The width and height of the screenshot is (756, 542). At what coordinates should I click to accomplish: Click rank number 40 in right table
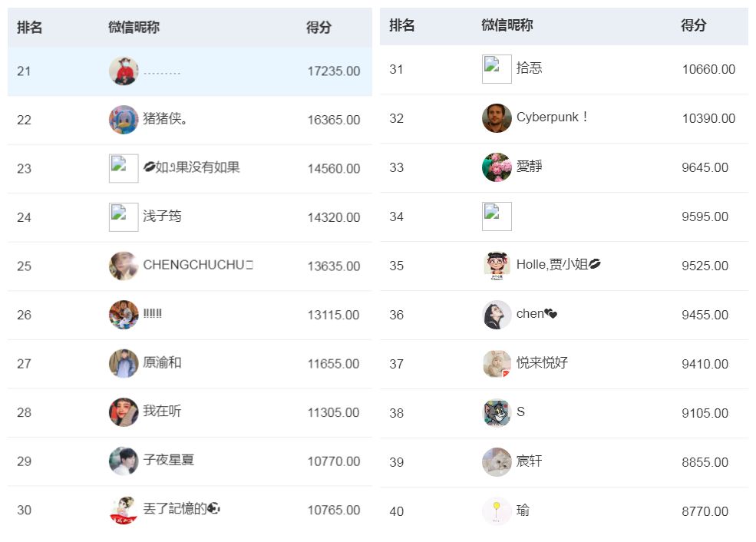click(x=396, y=511)
